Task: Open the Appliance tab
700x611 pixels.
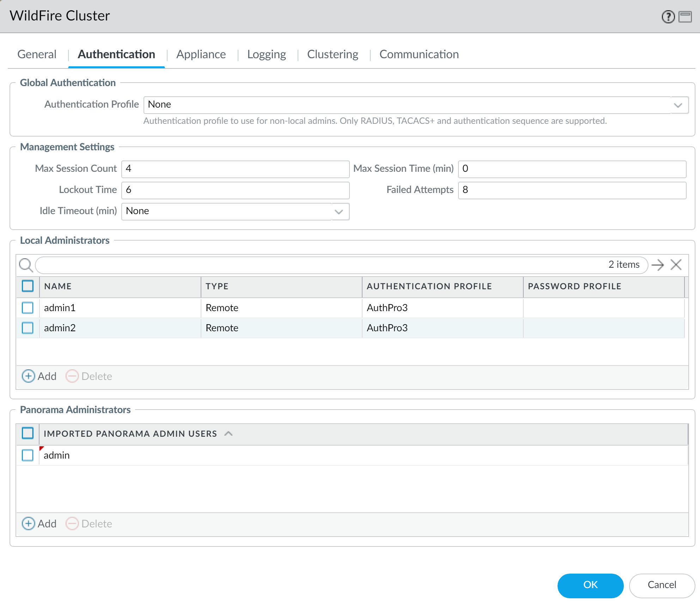Action: click(201, 54)
